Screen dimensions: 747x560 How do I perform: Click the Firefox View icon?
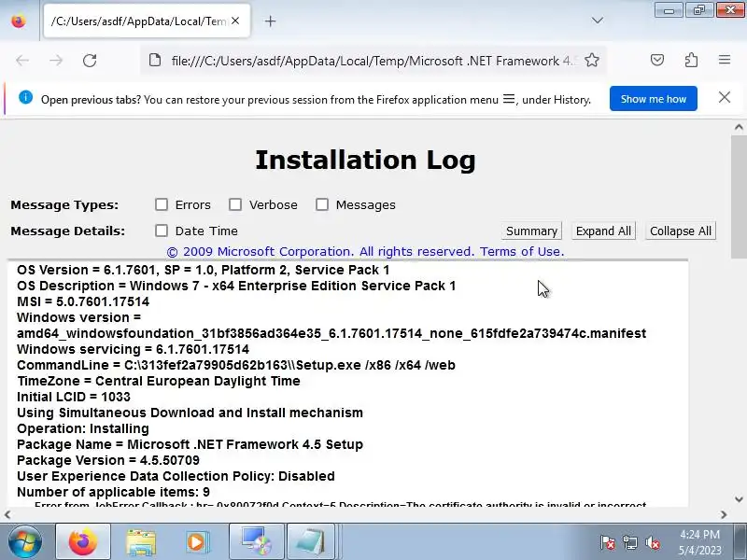(x=19, y=21)
